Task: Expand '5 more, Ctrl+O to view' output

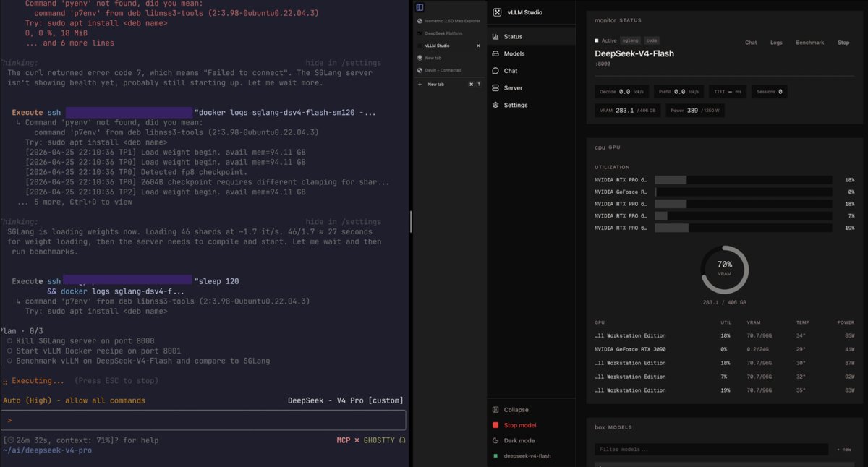Action: 75,202
